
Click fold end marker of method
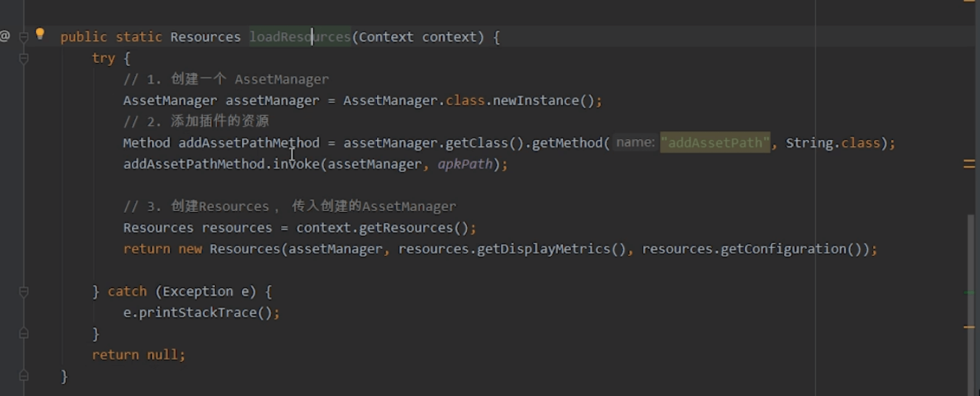pyautogui.click(x=24, y=375)
